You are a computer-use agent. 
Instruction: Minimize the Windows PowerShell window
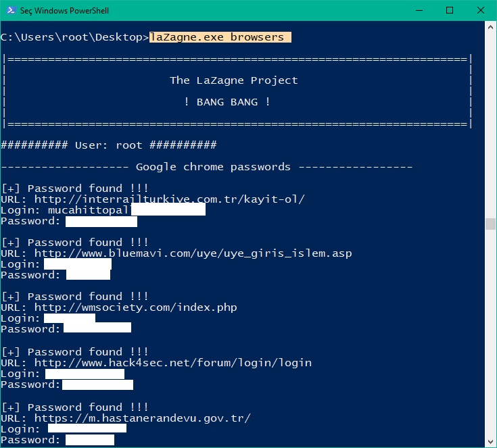coord(419,10)
